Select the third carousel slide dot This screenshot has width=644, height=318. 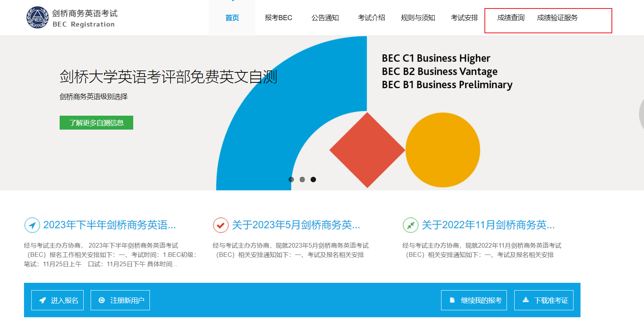click(x=313, y=180)
